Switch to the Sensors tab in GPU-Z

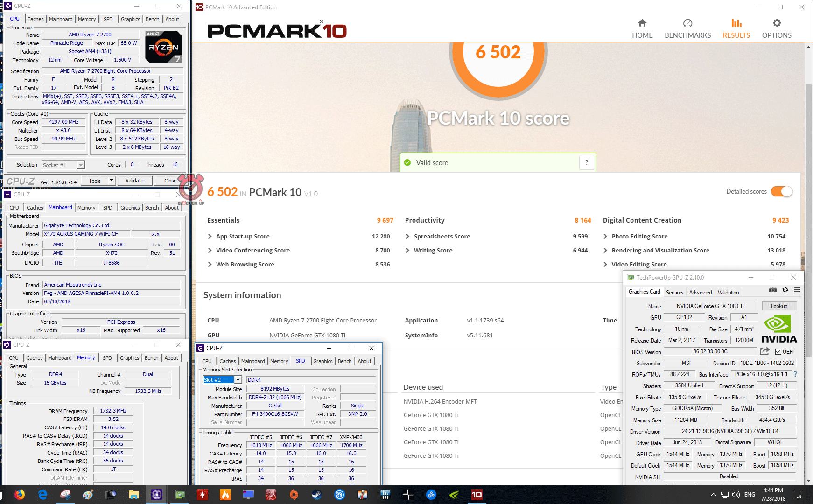(x=674, y=293)
